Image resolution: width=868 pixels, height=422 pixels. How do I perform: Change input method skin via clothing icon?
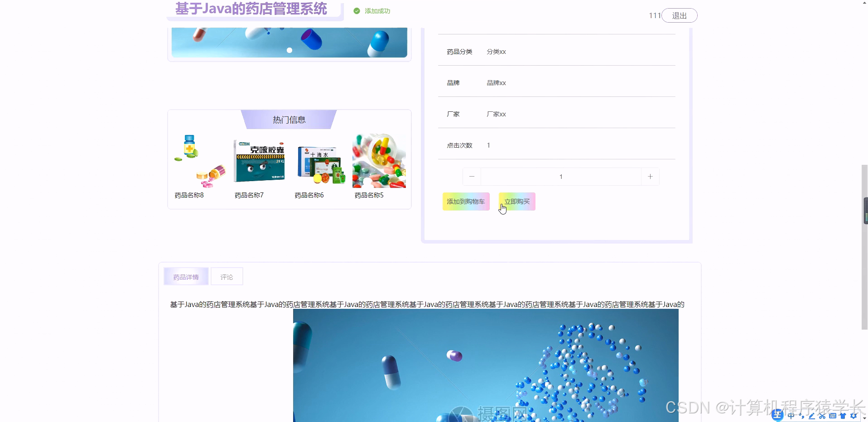(x=843, y=416)
